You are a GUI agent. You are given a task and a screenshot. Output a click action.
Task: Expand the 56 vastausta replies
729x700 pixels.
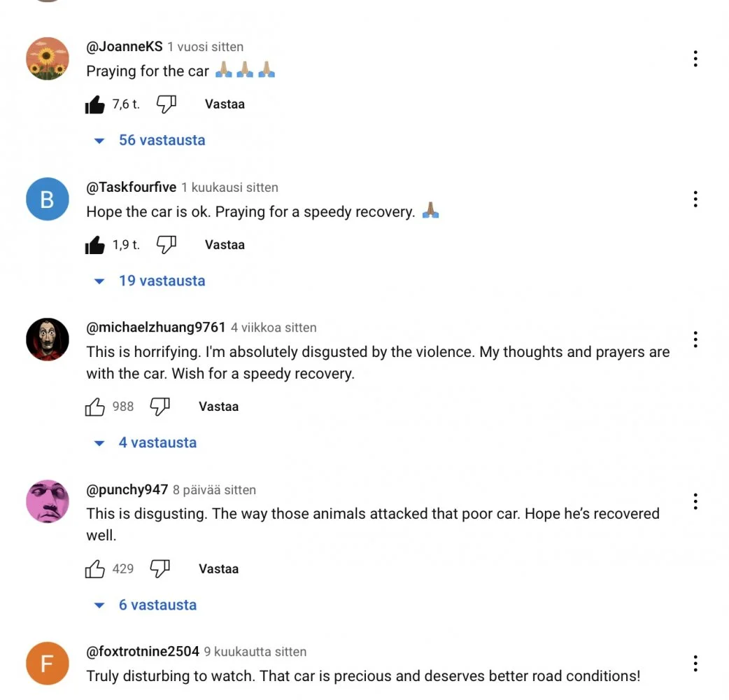click(150, 140)
